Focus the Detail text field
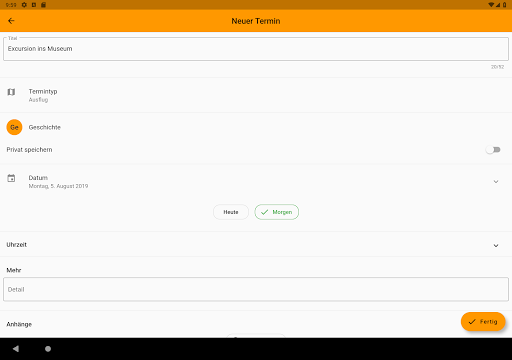The image size is (512, 360). (256, 289)
